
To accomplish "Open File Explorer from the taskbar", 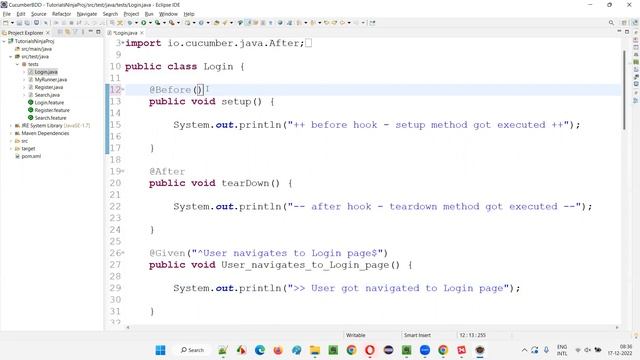I will tap(315, 350).
